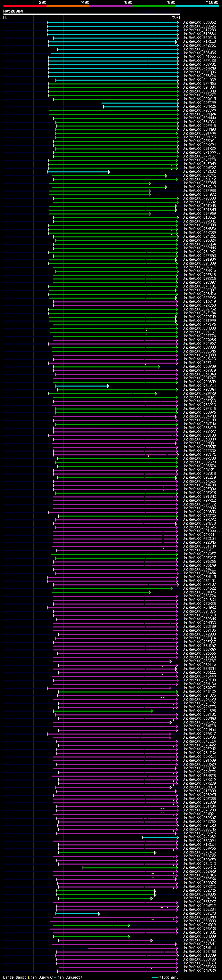Click the cyan segment of the identity legend
The image size is (222, 980).
(197, 6)
